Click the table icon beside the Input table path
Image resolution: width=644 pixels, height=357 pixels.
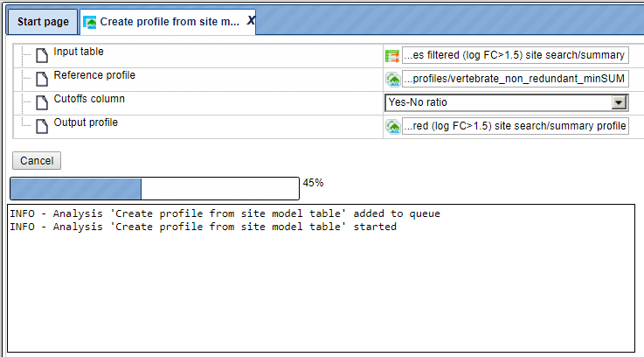[392, 55]
